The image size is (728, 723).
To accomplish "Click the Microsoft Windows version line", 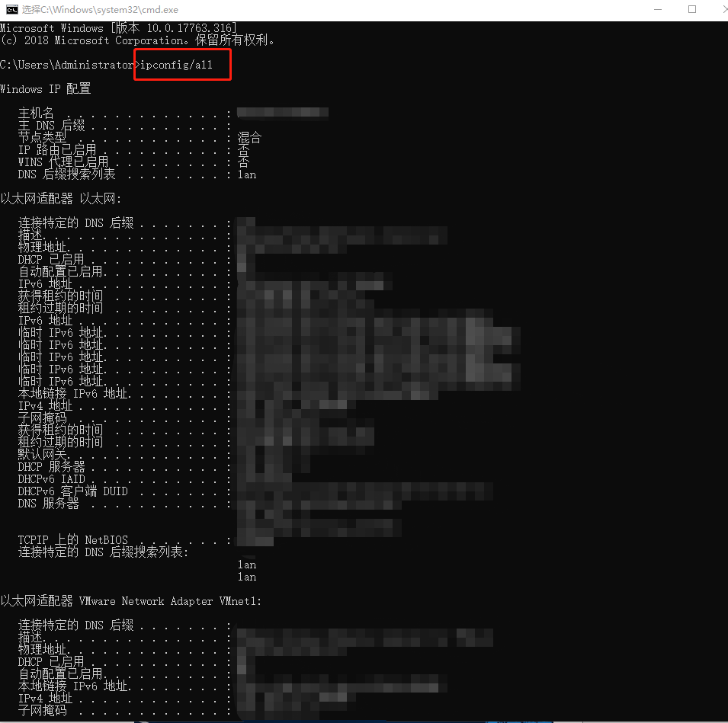I will point(118,28).
